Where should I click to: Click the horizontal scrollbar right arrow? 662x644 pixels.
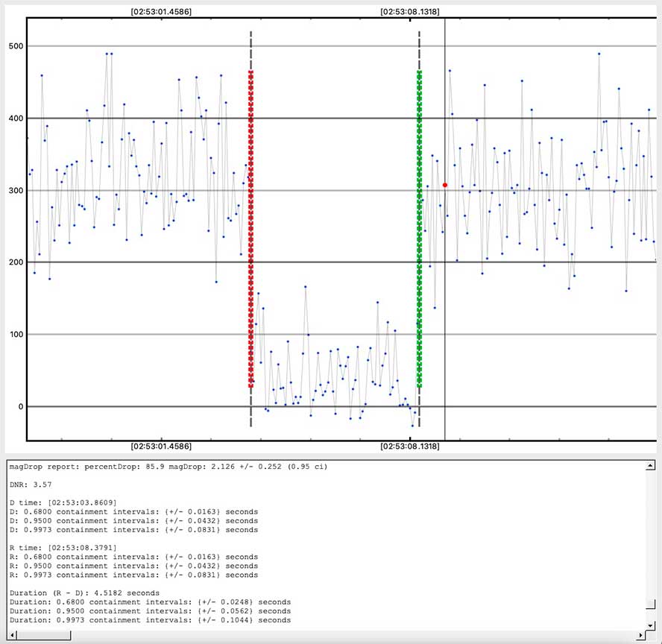click(641, 635)
